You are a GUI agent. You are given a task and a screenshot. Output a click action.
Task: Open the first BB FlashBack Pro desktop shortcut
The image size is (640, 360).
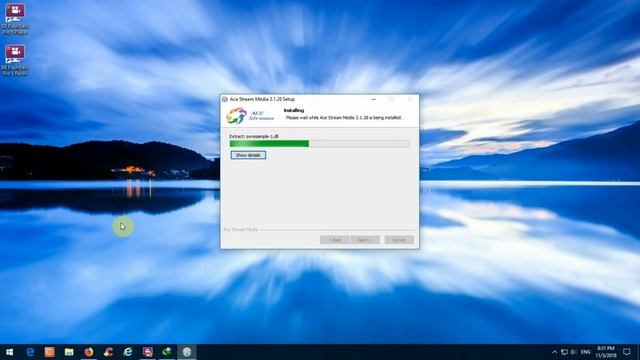coord(15,19)
